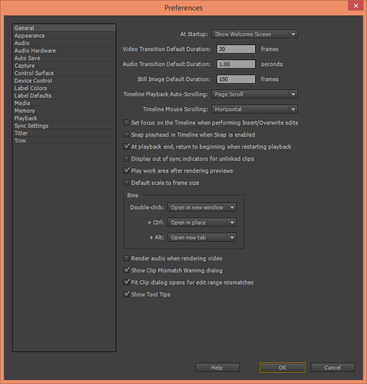
Task: Open the Bins + Alt dropdown
Action: (202, 237)
